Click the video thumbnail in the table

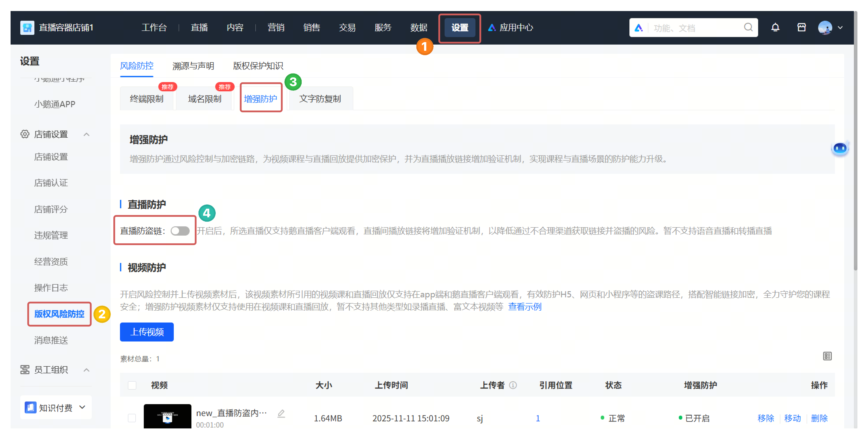167,416
